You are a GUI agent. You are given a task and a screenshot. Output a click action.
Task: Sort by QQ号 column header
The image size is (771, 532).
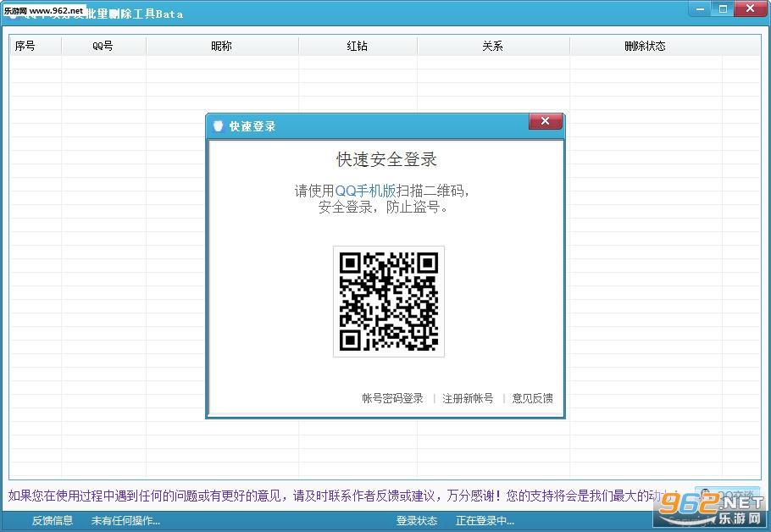[x=103, y=46]
